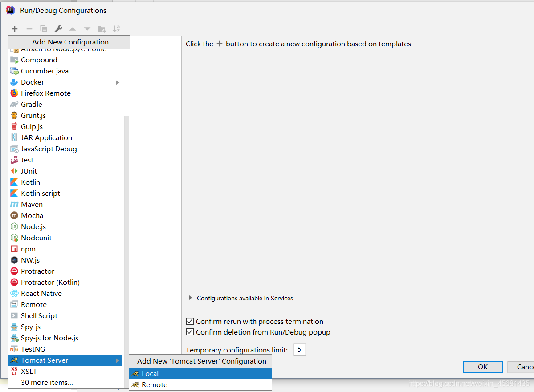Select the Maven icon
Viewport: 534px width, 392px height.
point(14,205)
